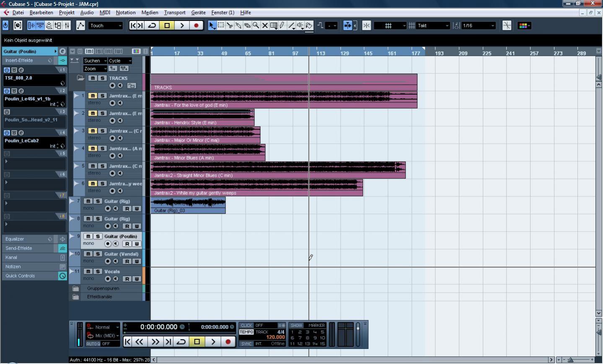Click the Guitar (Rig)_03 audio clip

point(188,205)
